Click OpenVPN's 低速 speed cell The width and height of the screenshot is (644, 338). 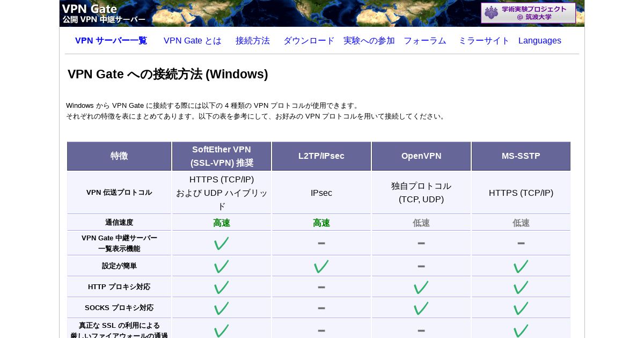point(421,223)
